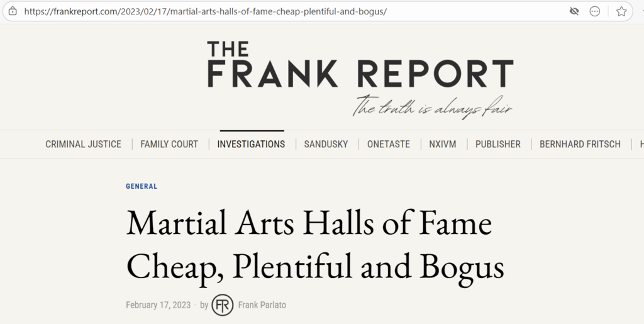
Task: Navigate to the OneTaste section
Action: coord(389,144)
